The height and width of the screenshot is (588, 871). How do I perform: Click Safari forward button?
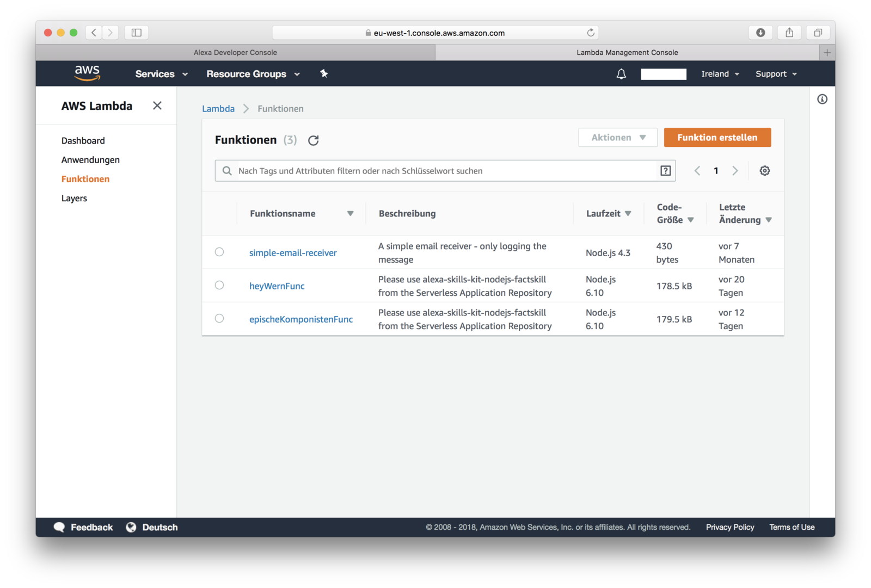click(x=110, y=33)
